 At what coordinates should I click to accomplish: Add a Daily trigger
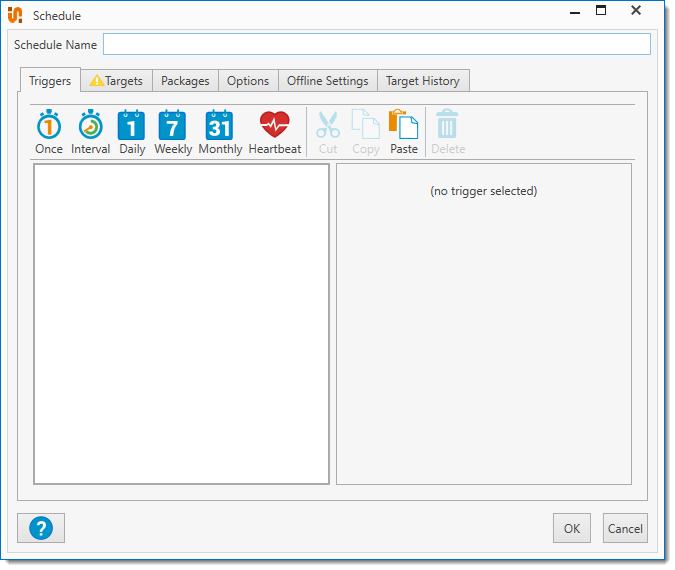[x=132, y=132]
